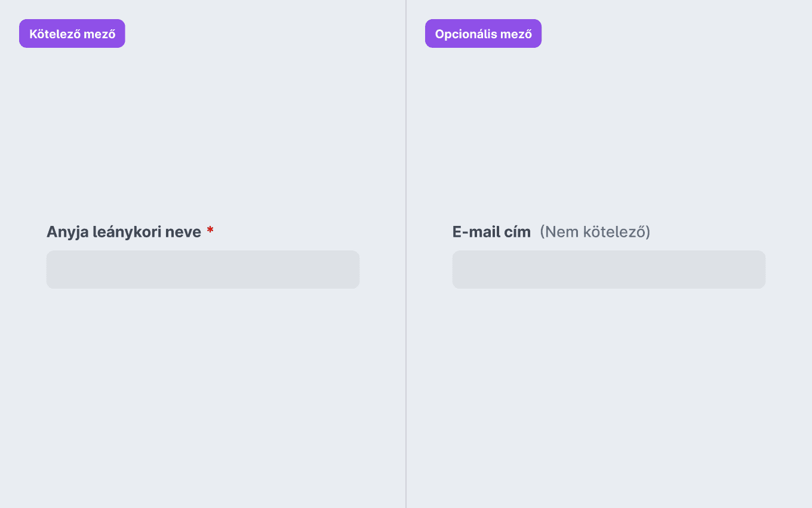Image resolution: width=812 pixels, height=508 pixels.
Task: Click the Anyja leánykori neve label
Action: 124,232
